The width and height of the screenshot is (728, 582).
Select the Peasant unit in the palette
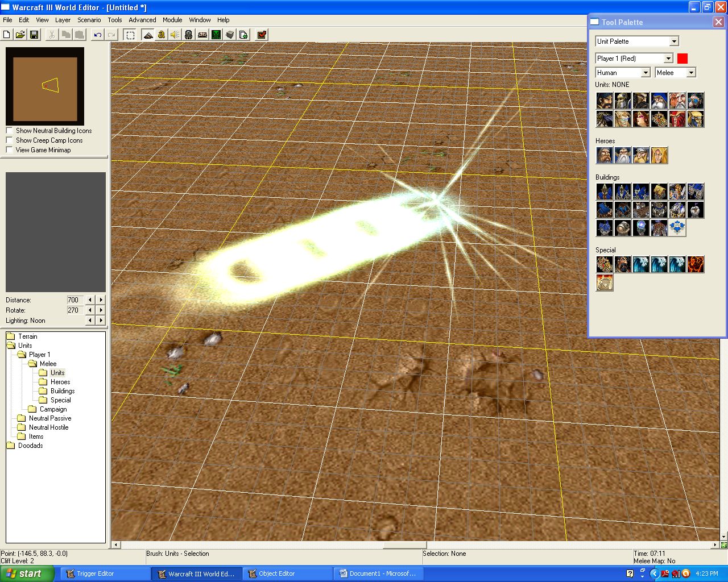tap(605, 101)
